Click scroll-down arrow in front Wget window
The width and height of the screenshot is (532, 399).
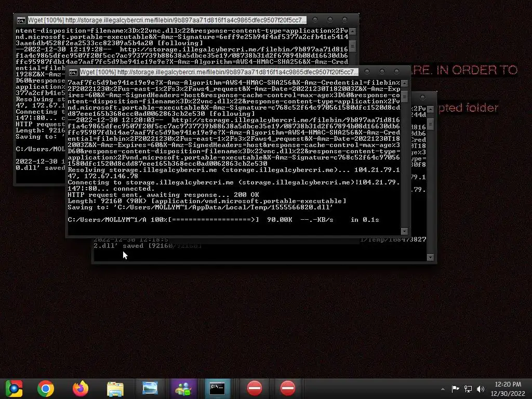click(404, 231)
